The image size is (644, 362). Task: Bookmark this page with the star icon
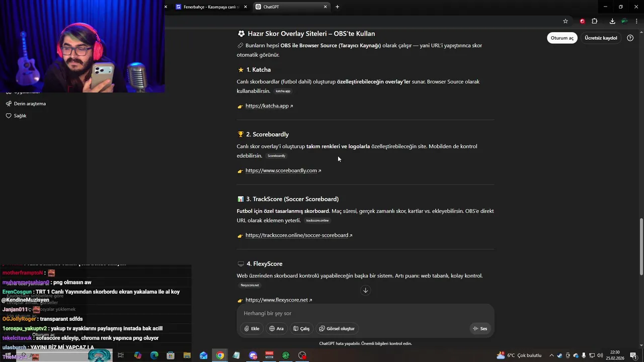tap(566, 21)
